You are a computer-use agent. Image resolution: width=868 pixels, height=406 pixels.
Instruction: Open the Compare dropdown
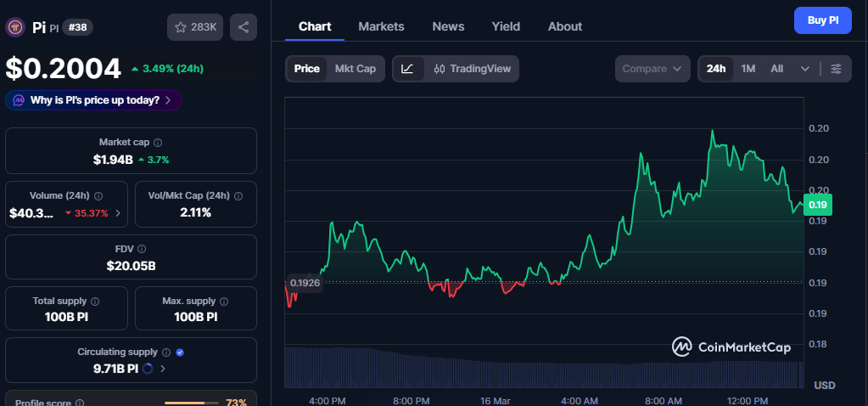(x=652, y=69)
